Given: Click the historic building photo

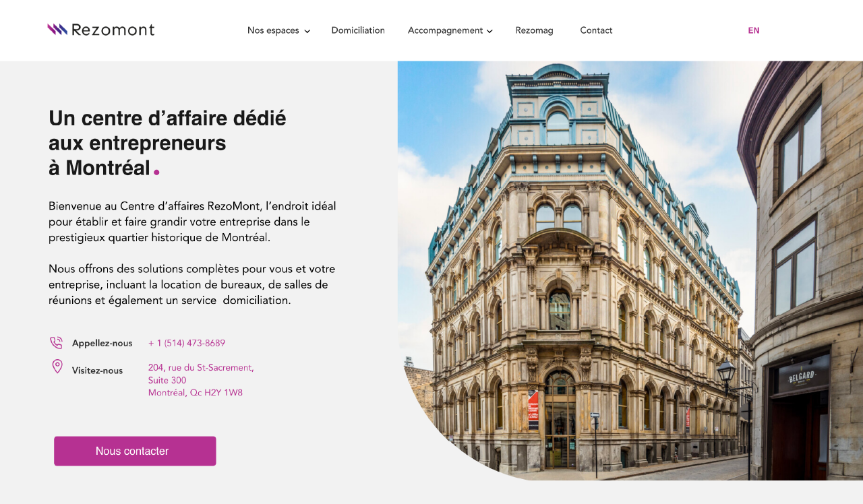Looking at the screenshot, I should coord(630,271).
